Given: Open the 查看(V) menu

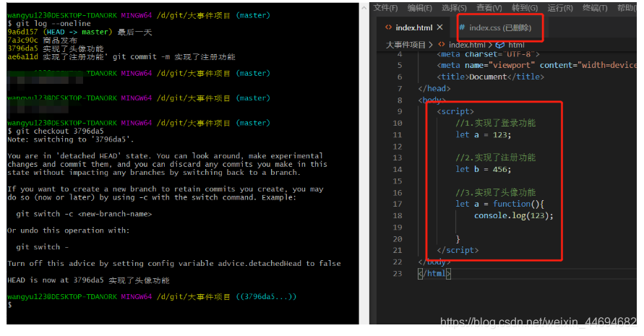Looking at the screenshot, I should pos(489,8).
